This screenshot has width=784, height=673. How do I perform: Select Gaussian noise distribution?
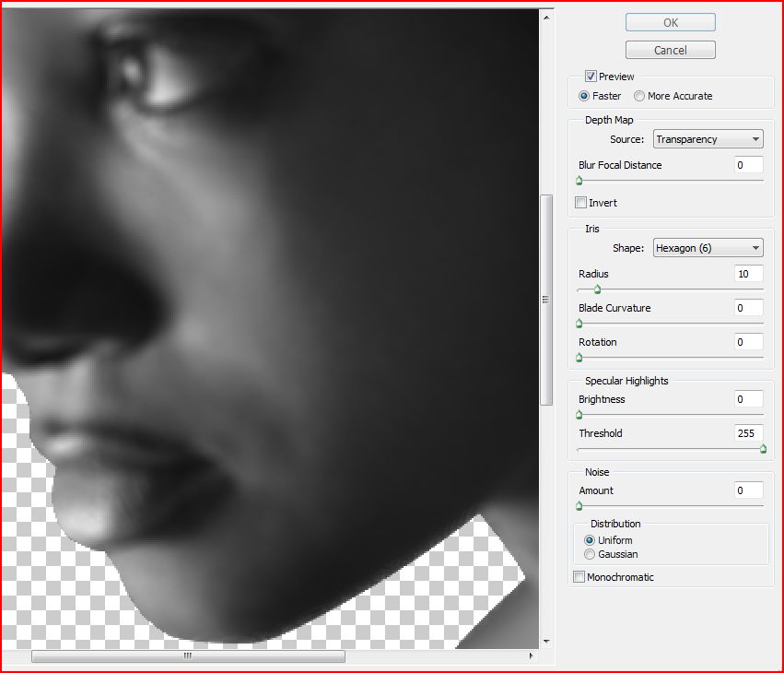click(590, 554)
